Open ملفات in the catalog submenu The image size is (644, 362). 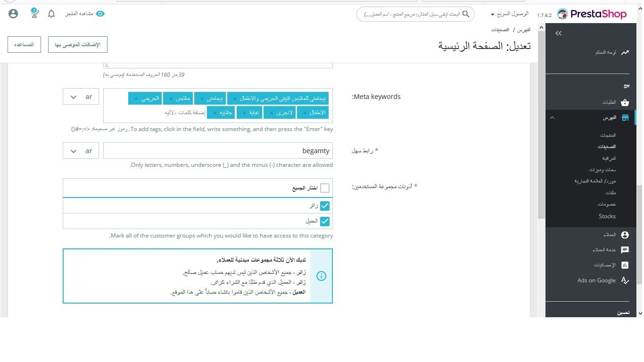(x=611, y=193)
